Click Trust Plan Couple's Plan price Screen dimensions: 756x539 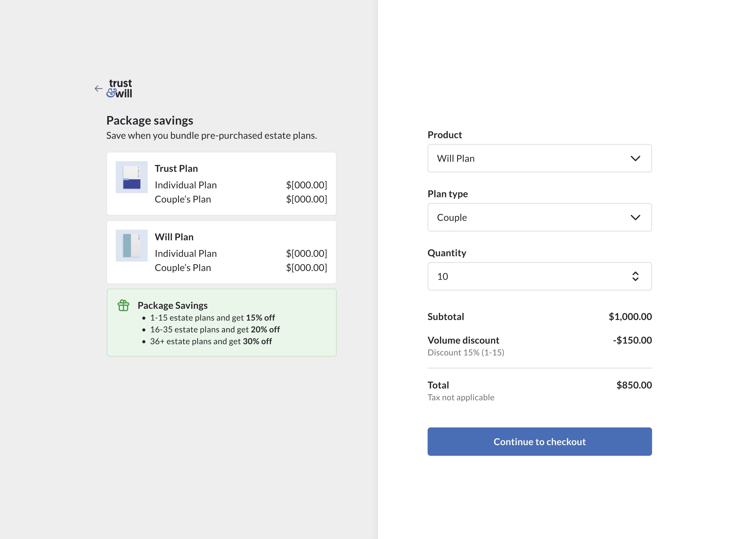click(x=307, y=199)
